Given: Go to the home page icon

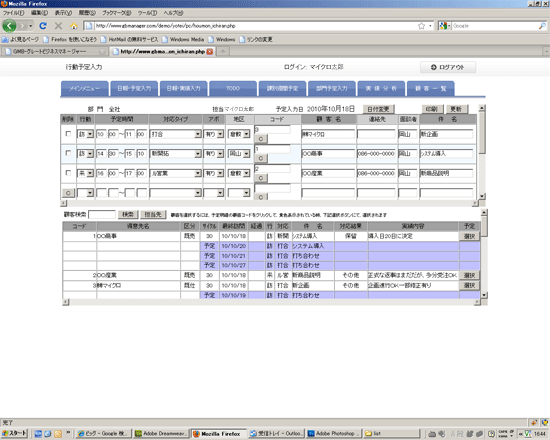Looking at the screenshot, I should (x=74, y=26).
